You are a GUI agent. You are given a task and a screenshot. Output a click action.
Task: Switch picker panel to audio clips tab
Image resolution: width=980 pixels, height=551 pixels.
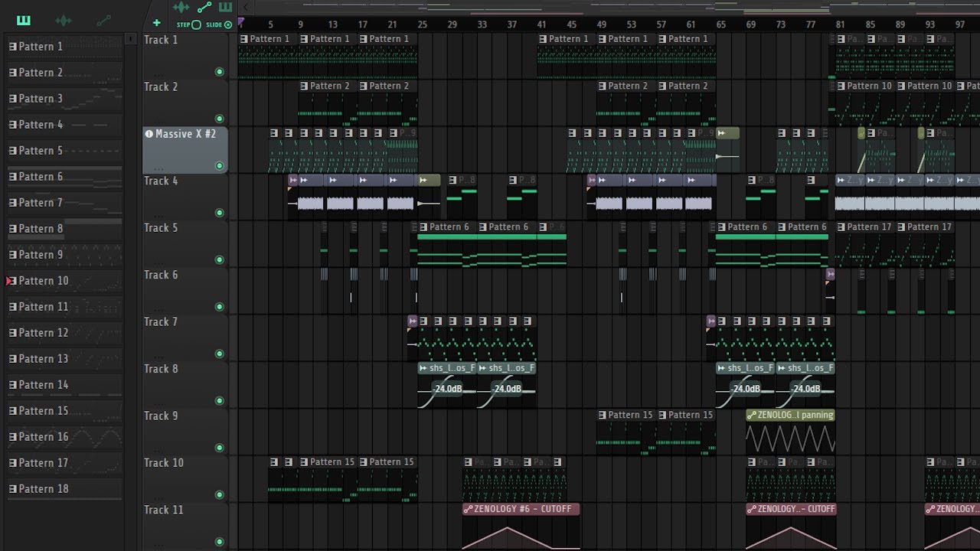(64, 20)
